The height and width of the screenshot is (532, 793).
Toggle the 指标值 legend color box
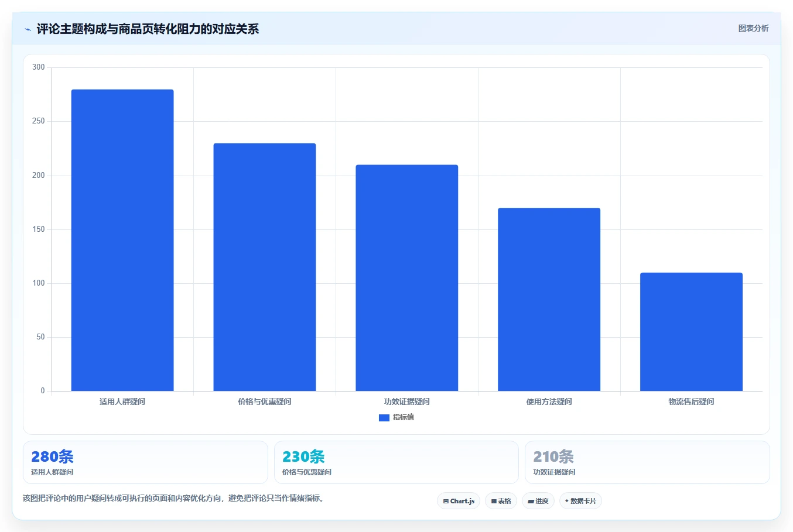[384, 418]
